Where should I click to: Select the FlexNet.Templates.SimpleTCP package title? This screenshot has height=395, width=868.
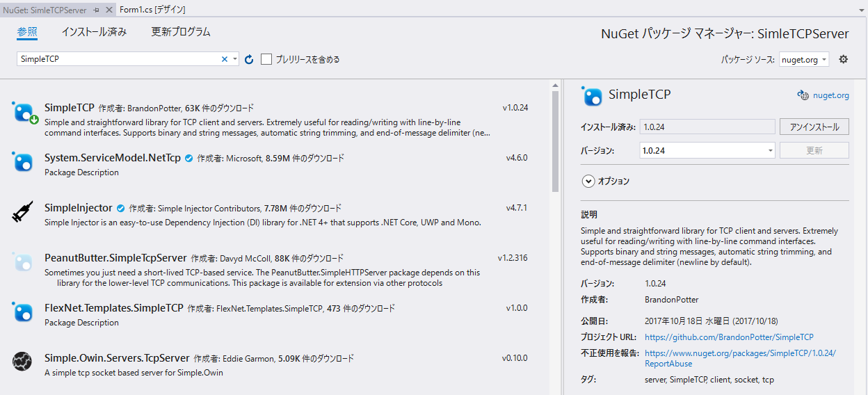[x=113, y=308]
